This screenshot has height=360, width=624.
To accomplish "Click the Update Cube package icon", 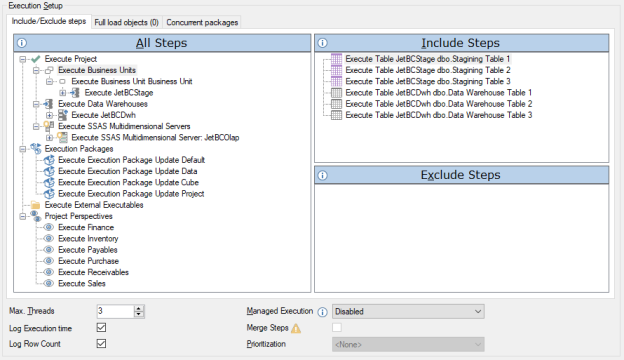I will [49, 182].
